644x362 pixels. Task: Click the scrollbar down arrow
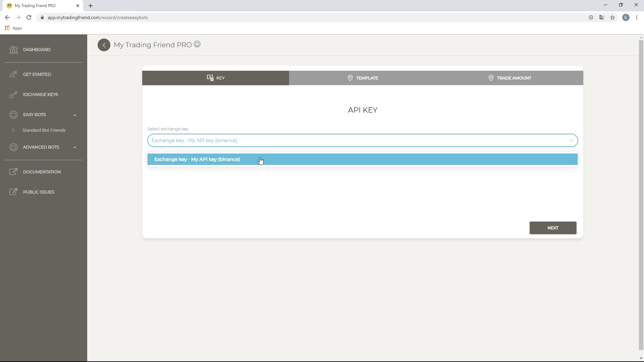point(641,359)
